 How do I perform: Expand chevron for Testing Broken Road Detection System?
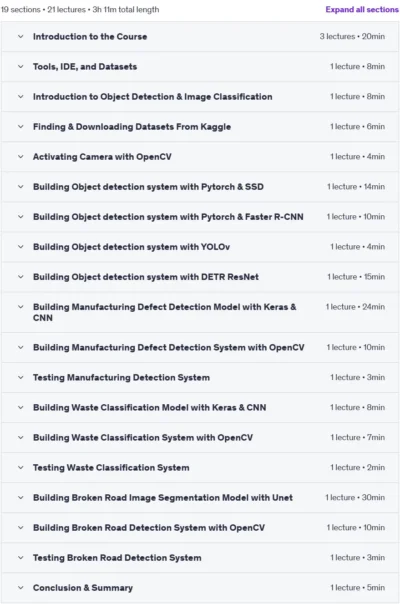click(x=21, y=558)
